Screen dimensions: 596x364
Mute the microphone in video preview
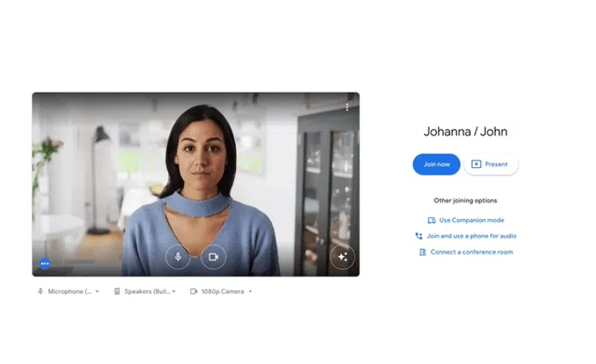point(178,256)
